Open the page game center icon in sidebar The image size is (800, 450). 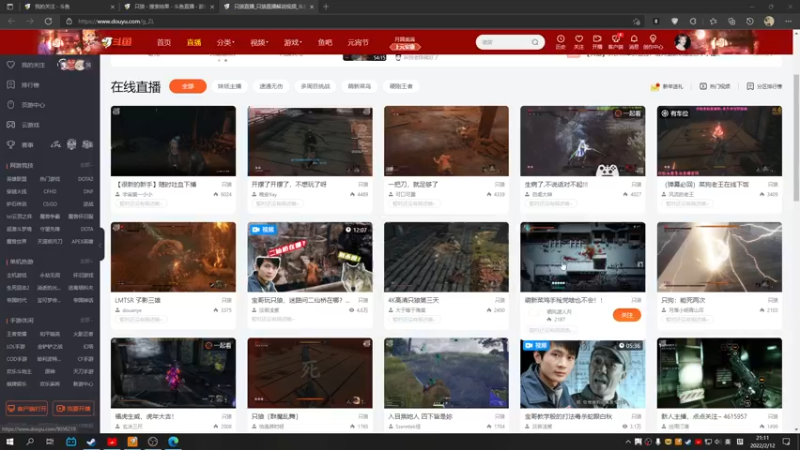[x=11, y=105]
